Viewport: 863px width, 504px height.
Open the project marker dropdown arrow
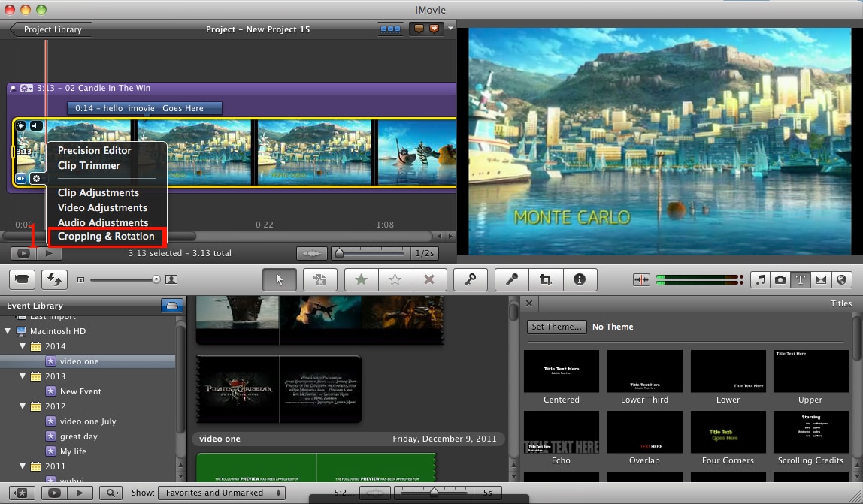pyautogui.click(x=450, y=28)
